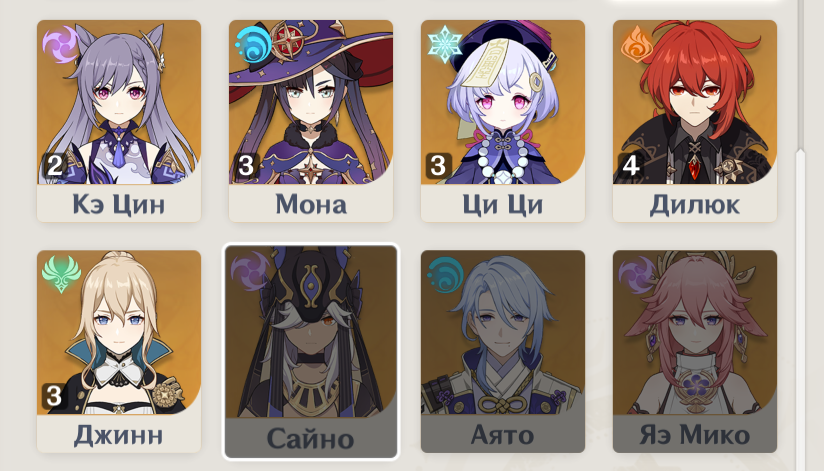The image size is (824, 471).
Task: Click the Сайно name label
Action: click(311, 439)
